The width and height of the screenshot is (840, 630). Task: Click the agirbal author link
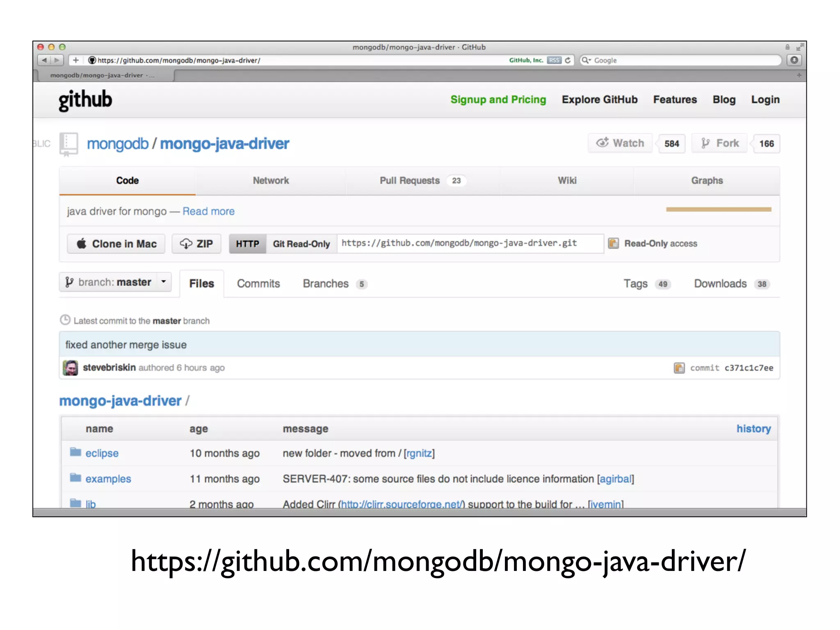616,479
